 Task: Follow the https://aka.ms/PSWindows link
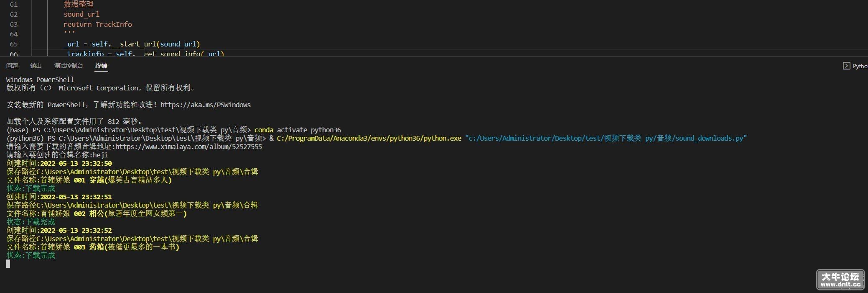206,105
